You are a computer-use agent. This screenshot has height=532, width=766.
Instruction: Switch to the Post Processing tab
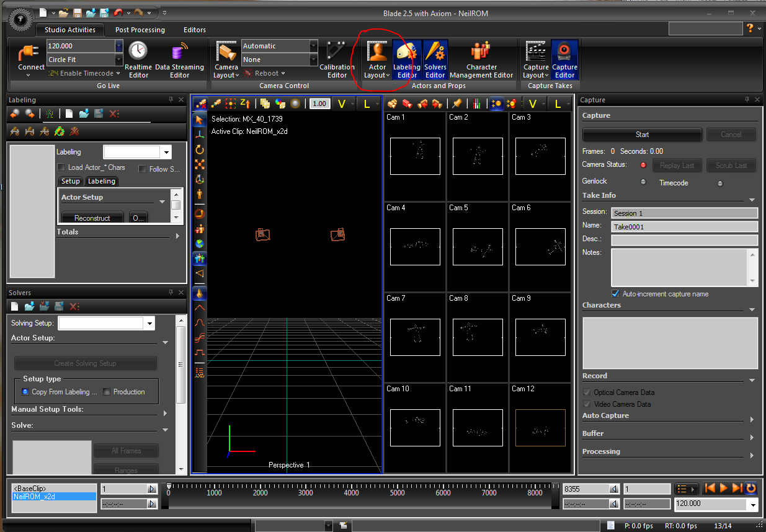[140, 30]
